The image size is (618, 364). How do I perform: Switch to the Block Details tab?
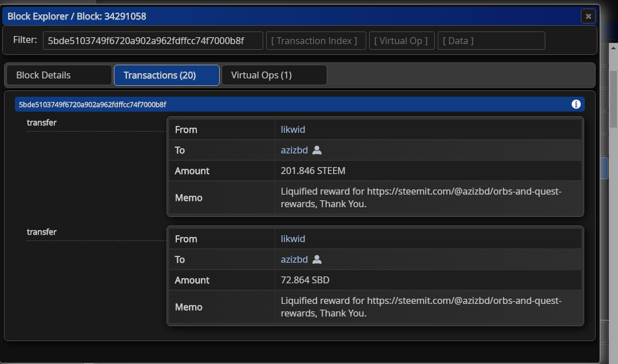click(59, 75)
